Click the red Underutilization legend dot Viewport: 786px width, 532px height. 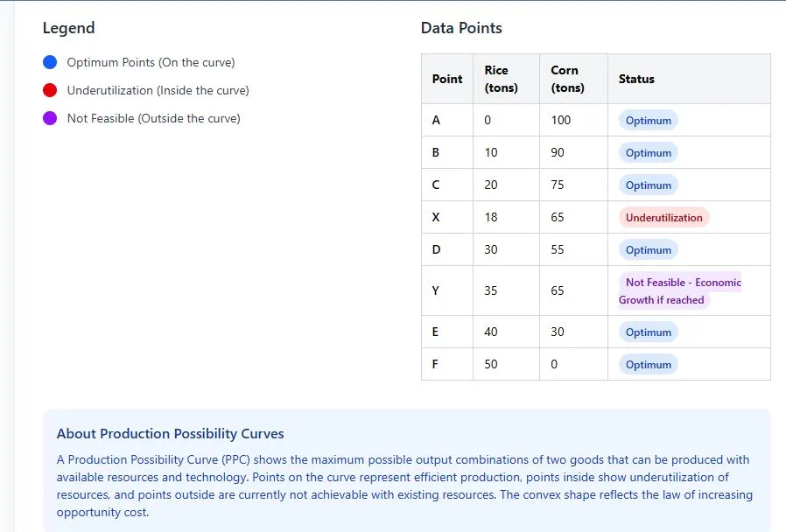coord(50,90)
